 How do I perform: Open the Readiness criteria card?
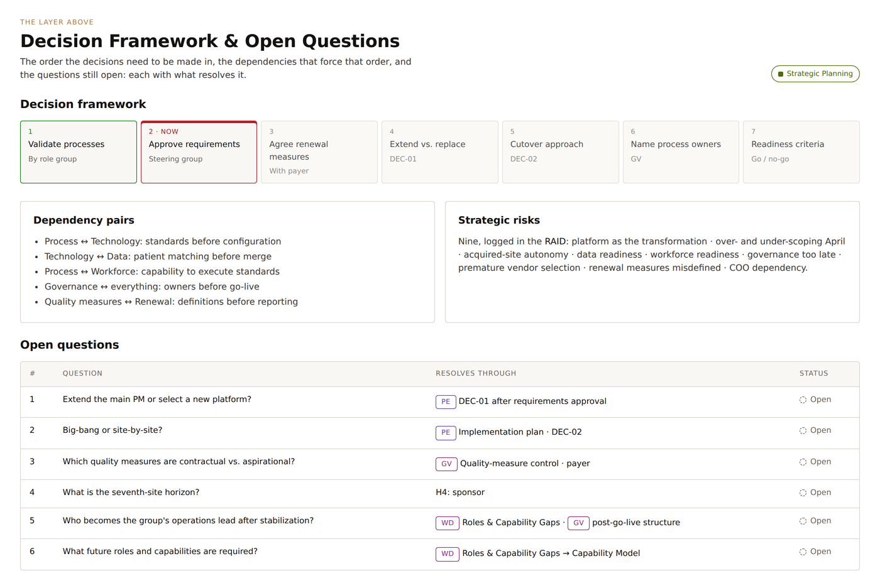(x=801, y=152)
